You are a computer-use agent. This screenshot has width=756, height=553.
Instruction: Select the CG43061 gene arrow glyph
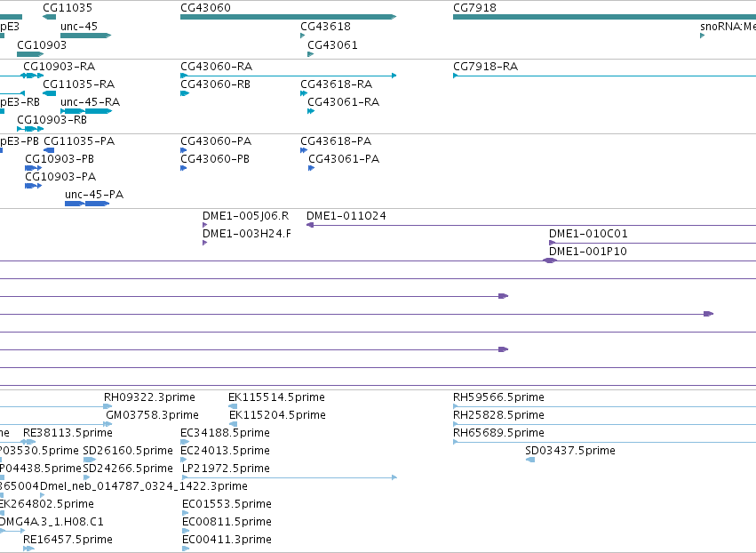(311, 54)
